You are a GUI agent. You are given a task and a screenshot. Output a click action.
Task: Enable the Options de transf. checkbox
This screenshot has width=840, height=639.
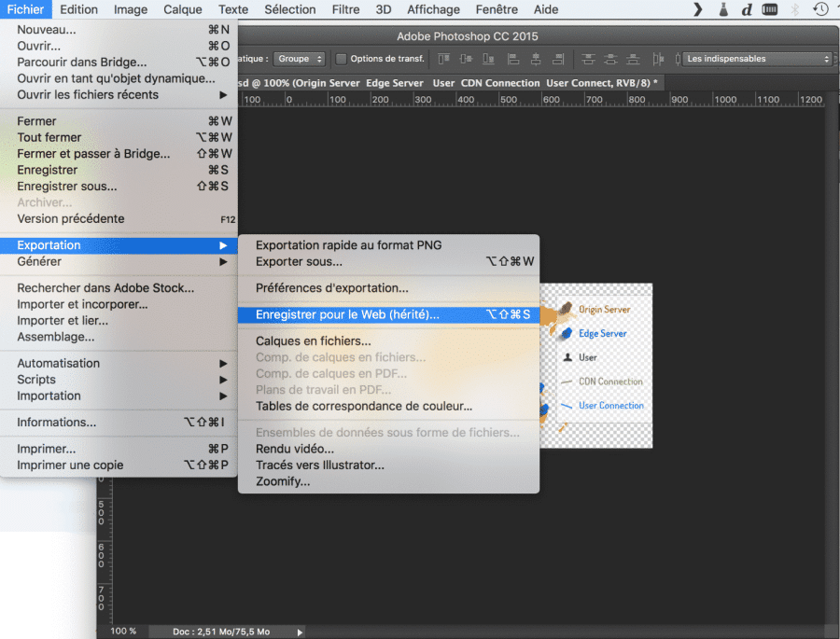pyautogui.click(x=341, y=59)
